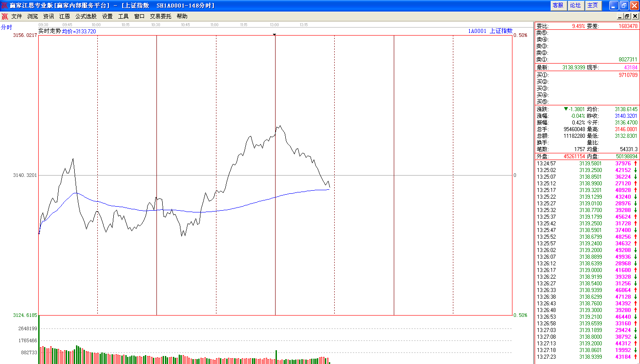Viewport: 640px width, 364px height.
Task: Click the 现手 value 43184 beside 最新
Action: (631, 68)
